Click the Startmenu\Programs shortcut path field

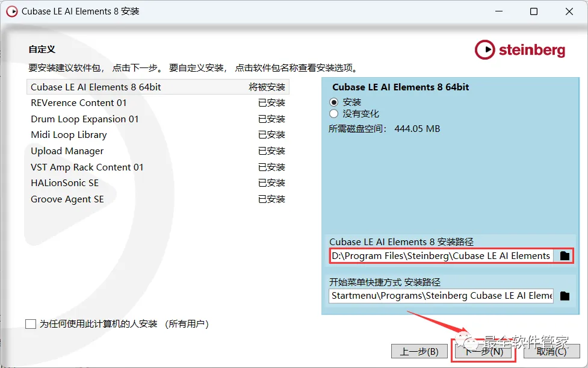(x=441, y=296)
